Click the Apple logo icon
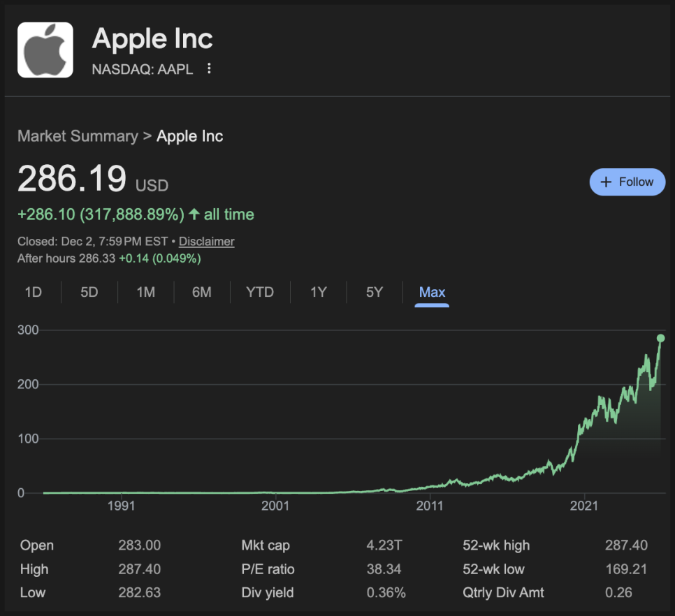The height and width of the screenshot is (616, 675). click(45, 50)
